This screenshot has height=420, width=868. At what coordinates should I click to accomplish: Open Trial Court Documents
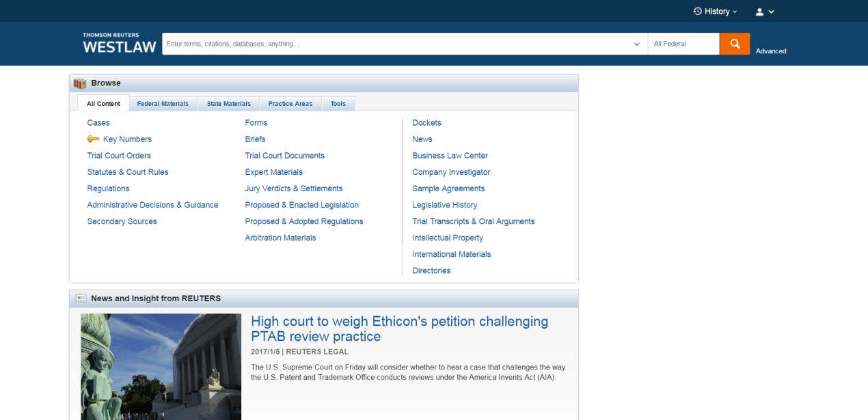(x=285, y=156)
